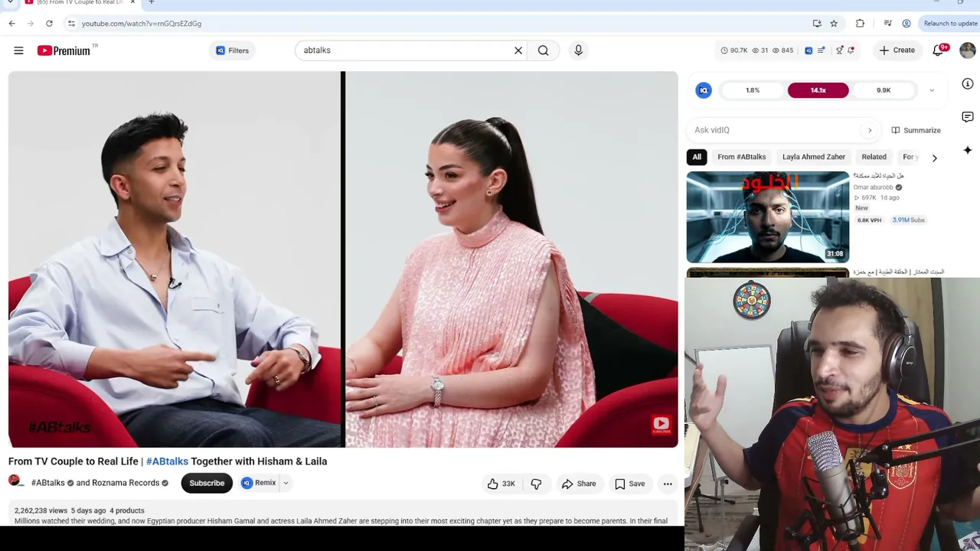Open vidIQ alerts bell with red dot
This screenshot has height=551, width=980.
(851, 51)
